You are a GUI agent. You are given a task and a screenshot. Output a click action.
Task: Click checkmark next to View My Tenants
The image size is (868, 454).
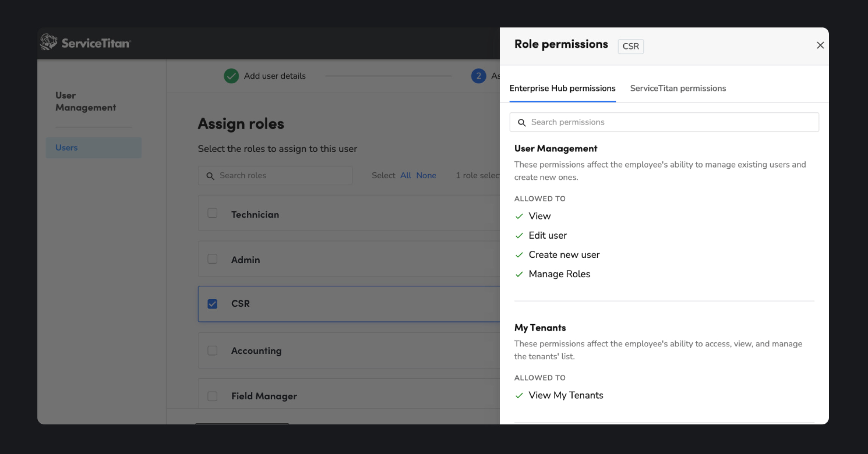(x=519, y=396)
